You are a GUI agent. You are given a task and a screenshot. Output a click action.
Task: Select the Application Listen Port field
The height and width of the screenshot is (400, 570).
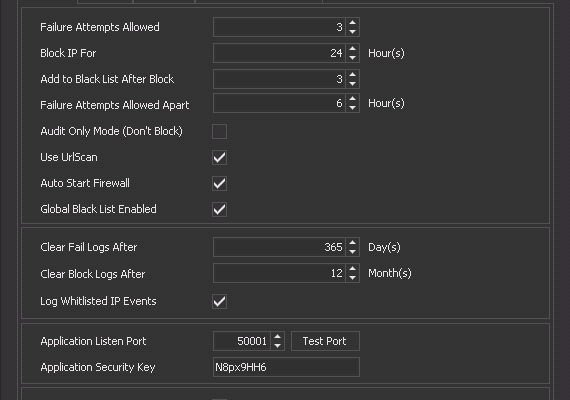[242, 341]
